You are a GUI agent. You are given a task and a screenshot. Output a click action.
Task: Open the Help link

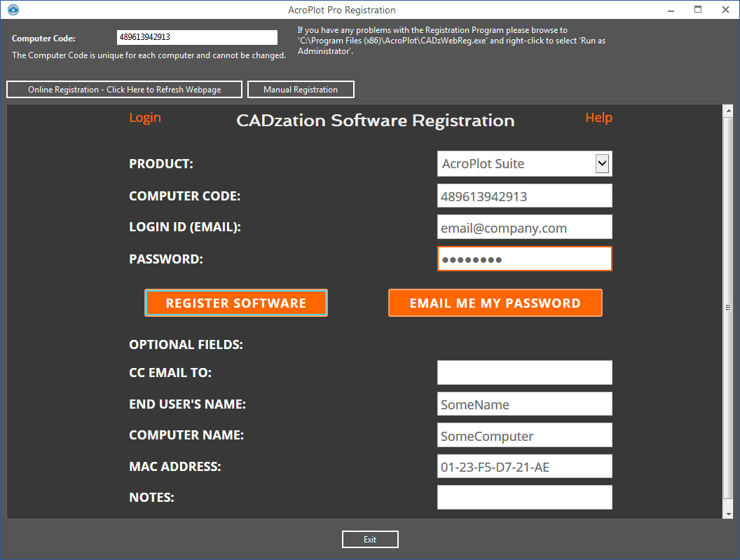click(599, 118)
